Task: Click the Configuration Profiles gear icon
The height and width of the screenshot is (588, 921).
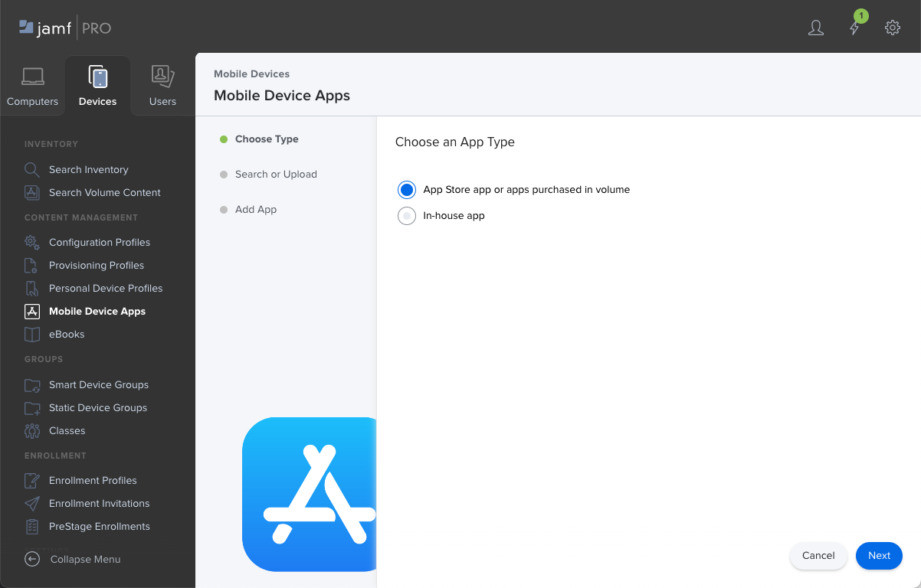Action: 31,243
